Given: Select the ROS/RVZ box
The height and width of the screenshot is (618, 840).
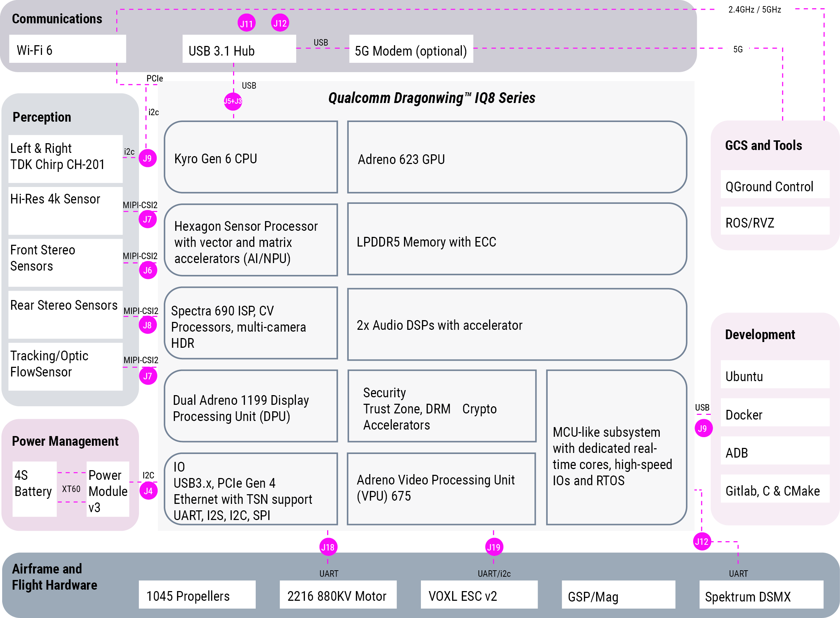Looking at the screenshot, I should (x=775, y=221).
